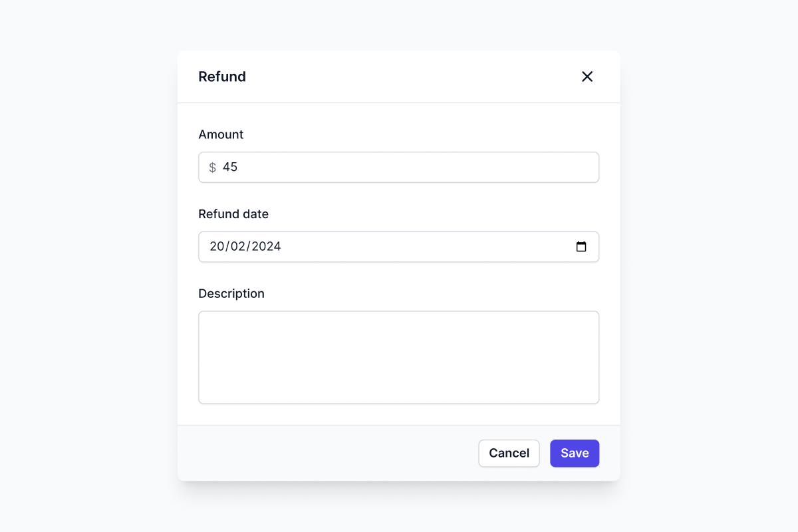
Task: Click the Description label
Action: (x=231, y=293)
